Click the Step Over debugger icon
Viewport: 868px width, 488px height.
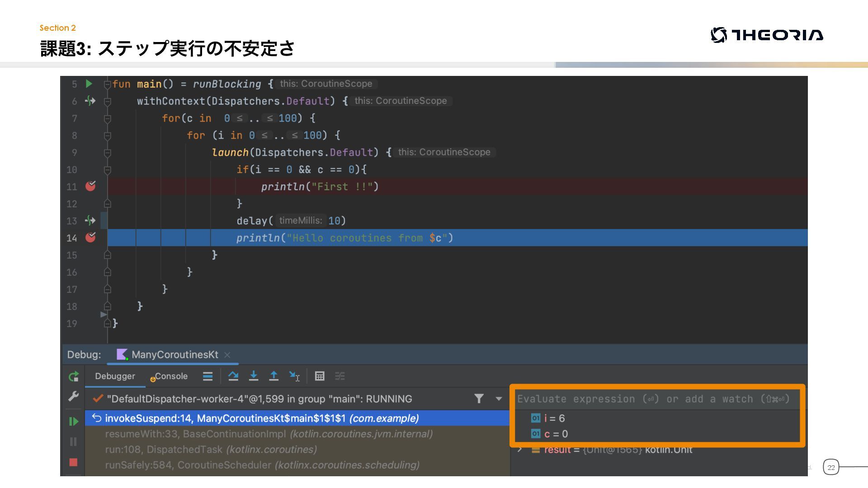233,376
